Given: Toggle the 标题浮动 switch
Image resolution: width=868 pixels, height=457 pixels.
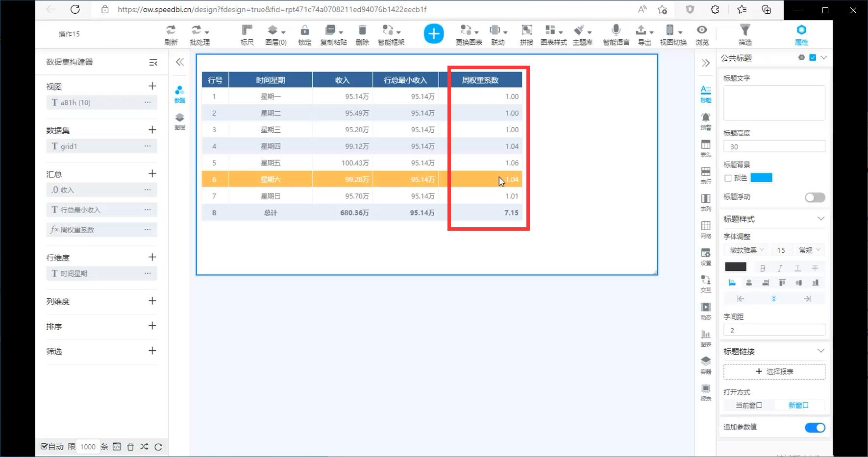Looking at the screenshot, I should click(815, 197).
